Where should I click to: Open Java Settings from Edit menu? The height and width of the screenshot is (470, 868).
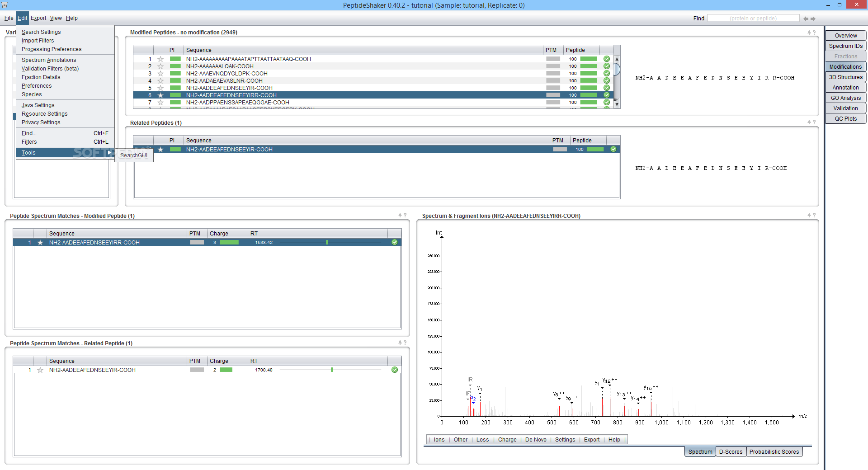coord(65,105)
